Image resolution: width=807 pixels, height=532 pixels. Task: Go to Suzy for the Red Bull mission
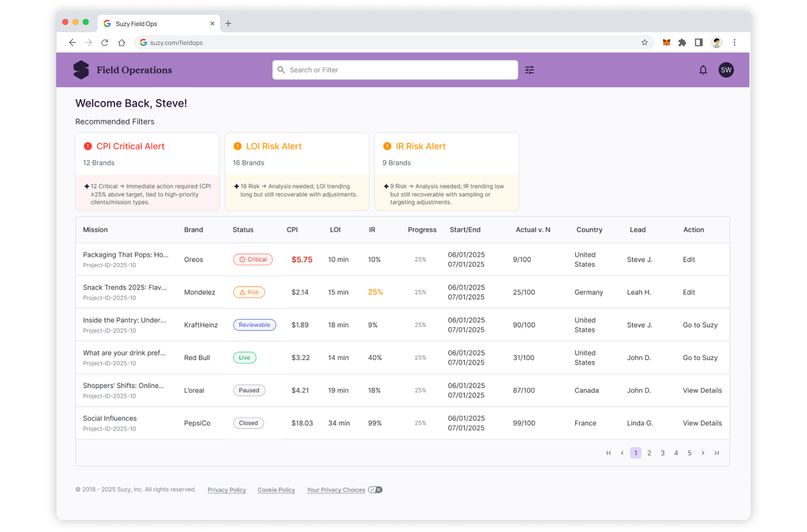700,357
